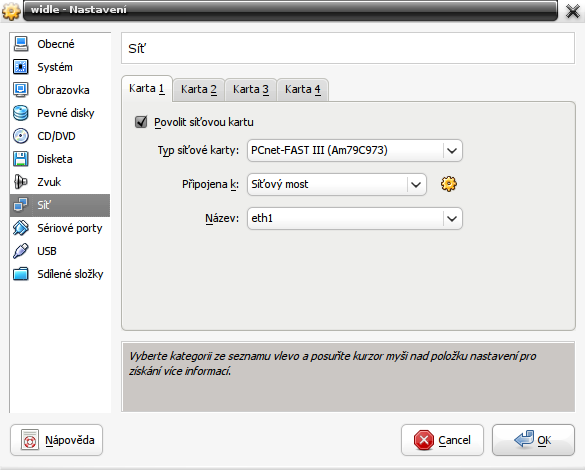Open the Obecné category icon
The width and height of the screenshot is (585, 470).
point(21,44)
